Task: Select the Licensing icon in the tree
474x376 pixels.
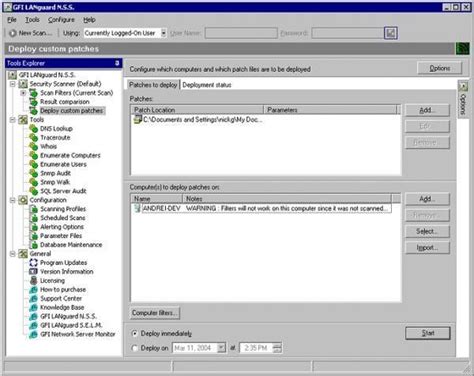Action: click(x=33, y=280)
